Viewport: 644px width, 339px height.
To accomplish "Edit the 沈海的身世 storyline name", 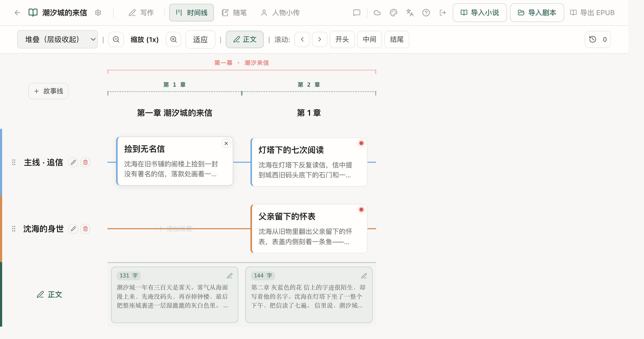I will (73, 229).
